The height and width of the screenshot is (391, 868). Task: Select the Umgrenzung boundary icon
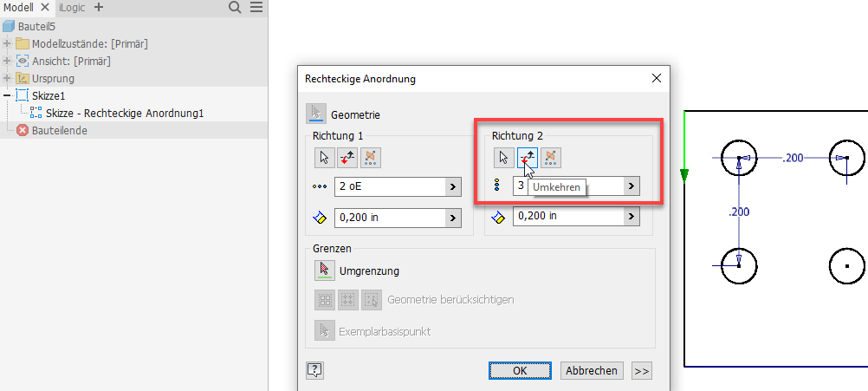(324, 270)
